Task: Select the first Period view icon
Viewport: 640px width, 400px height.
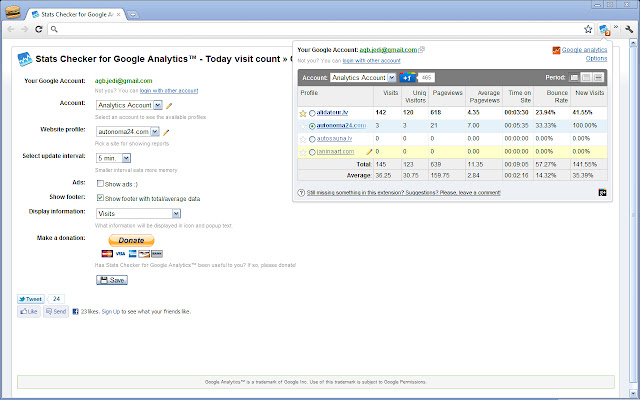Action: point(574,78)
